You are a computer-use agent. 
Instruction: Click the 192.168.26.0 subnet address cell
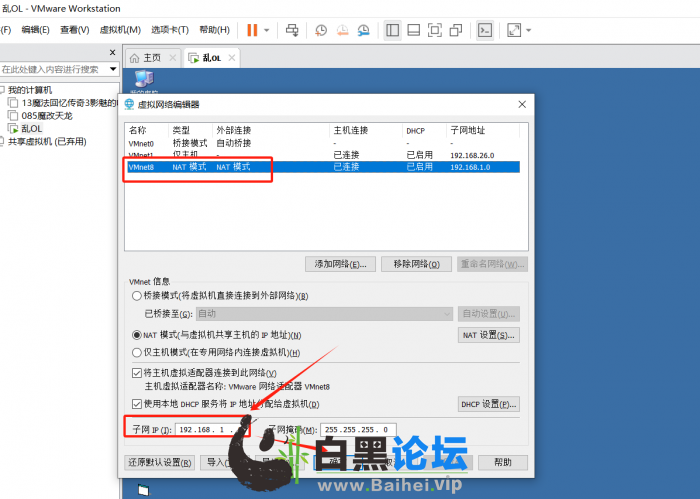(x=472, y=155)
